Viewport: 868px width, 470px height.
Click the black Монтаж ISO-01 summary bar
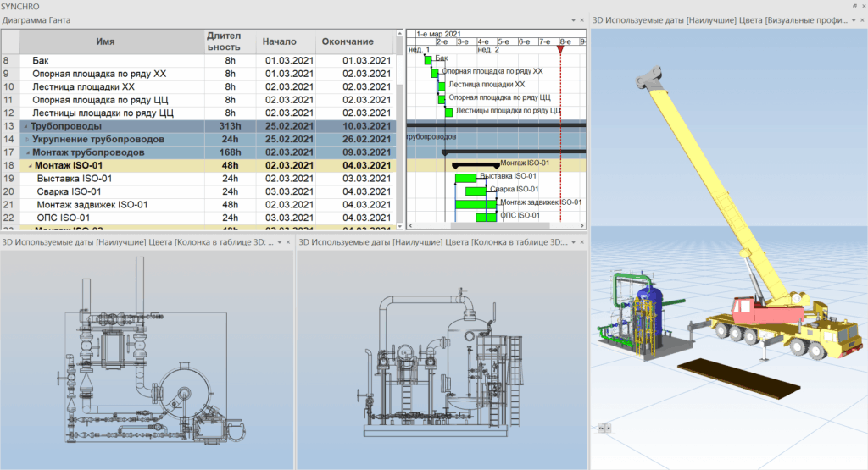[x=476, y=165]
